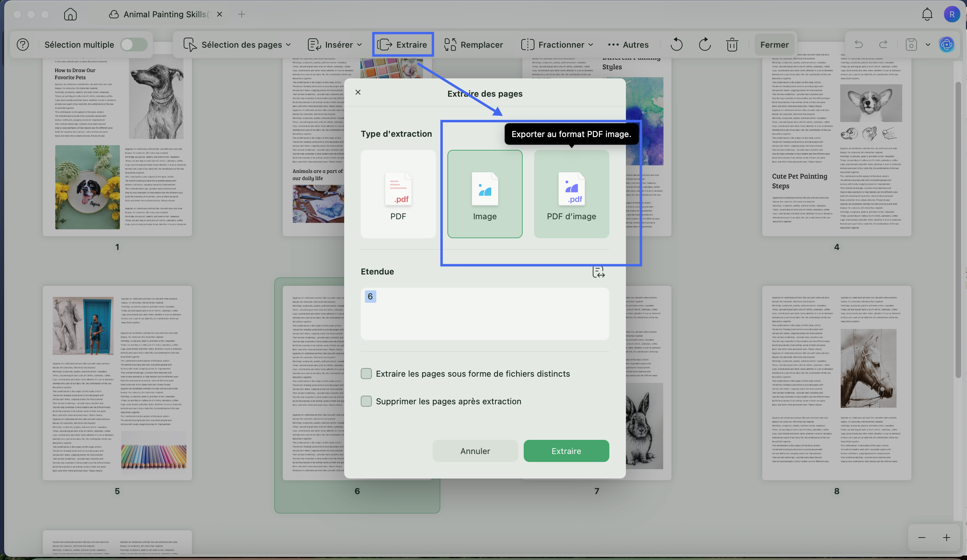Click the Fermer button
The height and width of the screenshot is (560, 967).
774,45
